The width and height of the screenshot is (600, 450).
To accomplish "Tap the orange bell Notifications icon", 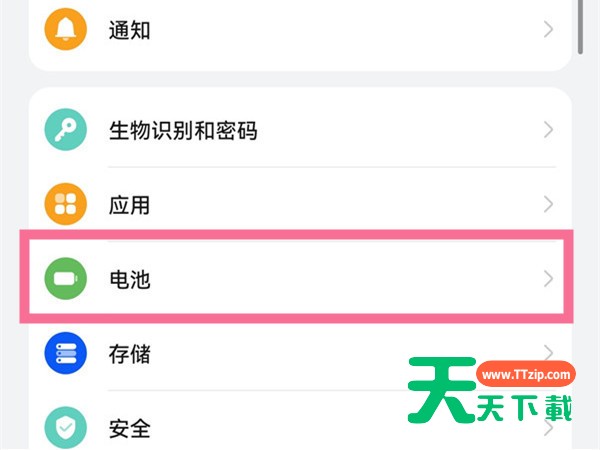I will pyautogui.click(x=67, y=30).
